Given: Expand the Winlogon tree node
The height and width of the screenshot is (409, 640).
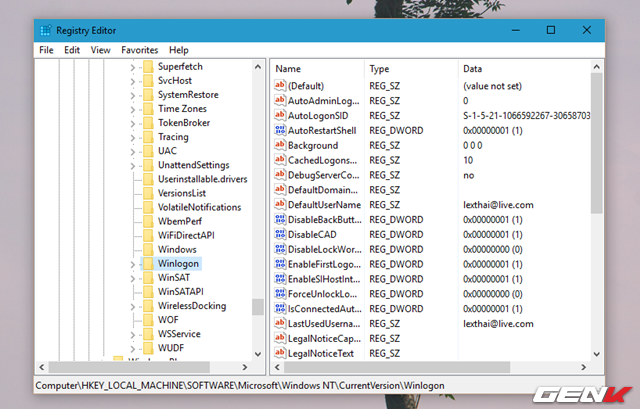Looking at the screenshot, I should (x=133, y=263).
